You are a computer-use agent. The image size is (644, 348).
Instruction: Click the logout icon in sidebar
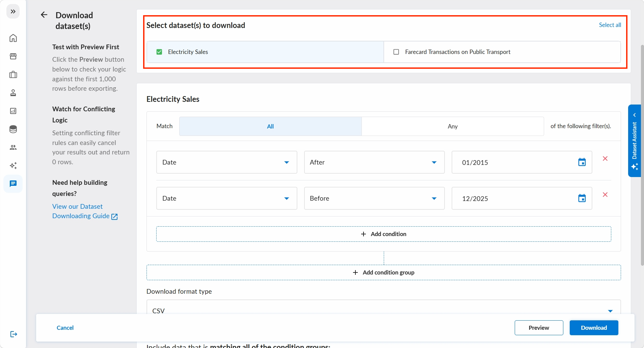(x=14, y=334)
